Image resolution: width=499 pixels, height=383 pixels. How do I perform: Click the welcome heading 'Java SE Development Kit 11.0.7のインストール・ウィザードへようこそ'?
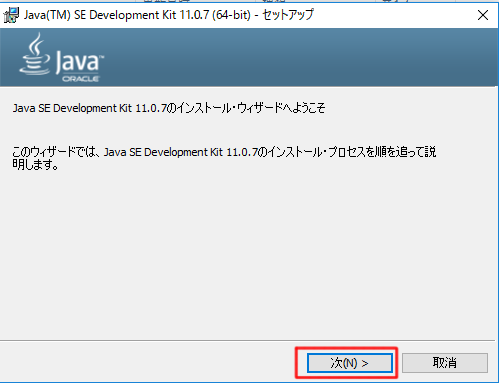169,108
